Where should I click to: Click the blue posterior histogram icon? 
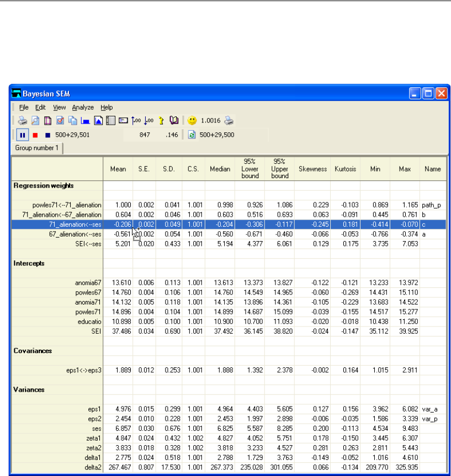tap(86, 120)
